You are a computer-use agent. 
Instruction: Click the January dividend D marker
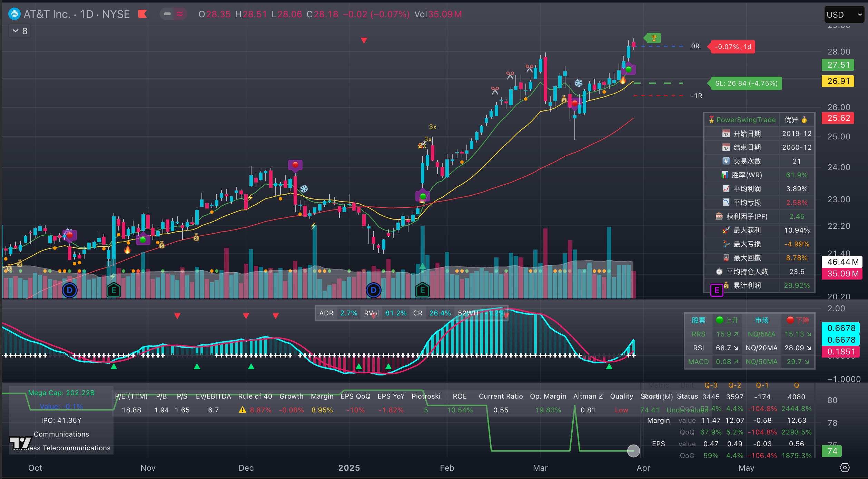tap(373, 290)
